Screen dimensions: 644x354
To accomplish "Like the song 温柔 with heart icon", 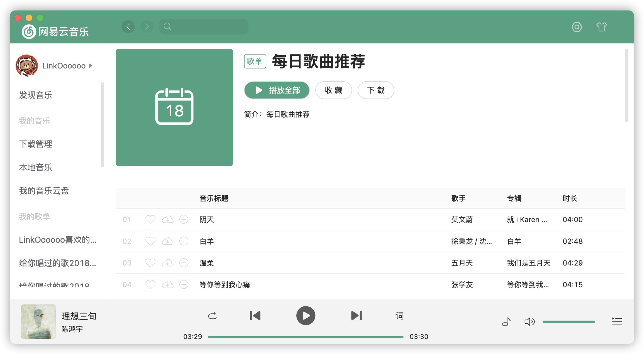I will pyautogui.click(x=150, y=263).
